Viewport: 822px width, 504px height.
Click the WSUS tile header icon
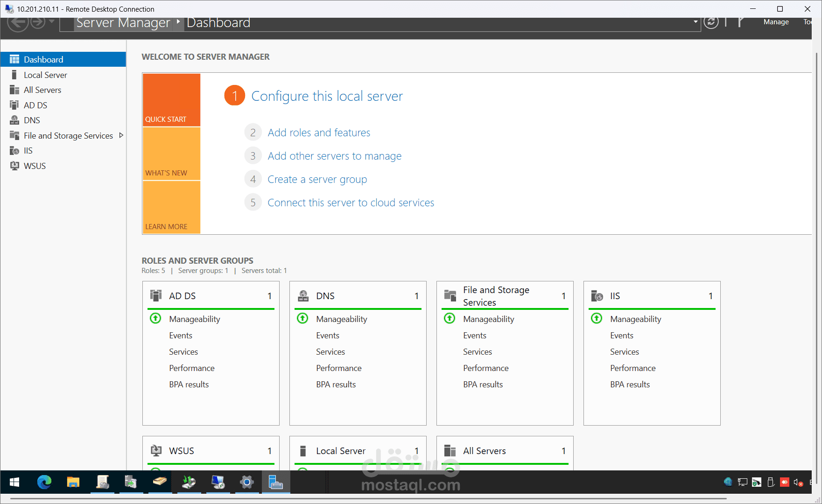click(x=156, y=450)
